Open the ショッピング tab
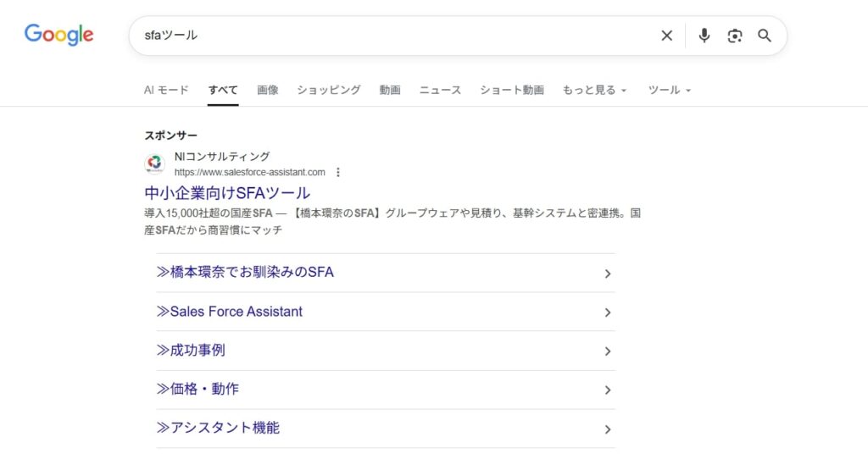 pos(329,90)
